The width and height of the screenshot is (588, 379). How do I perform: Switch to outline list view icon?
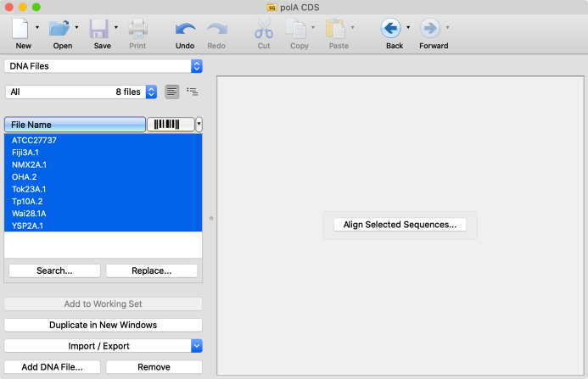click(193, 92)
